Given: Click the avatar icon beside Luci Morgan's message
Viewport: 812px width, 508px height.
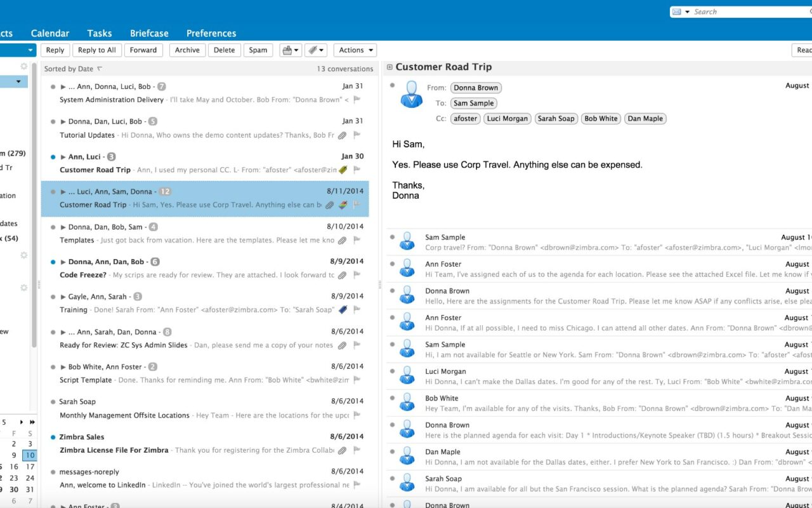Looking at the screenshot, I should click(407, 376).
